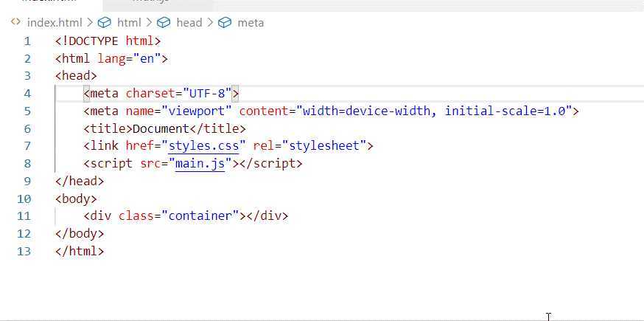Follow the styles.css link in href
Image resolution: width=644 pixels, height=321 pixels.
(204, 146)
